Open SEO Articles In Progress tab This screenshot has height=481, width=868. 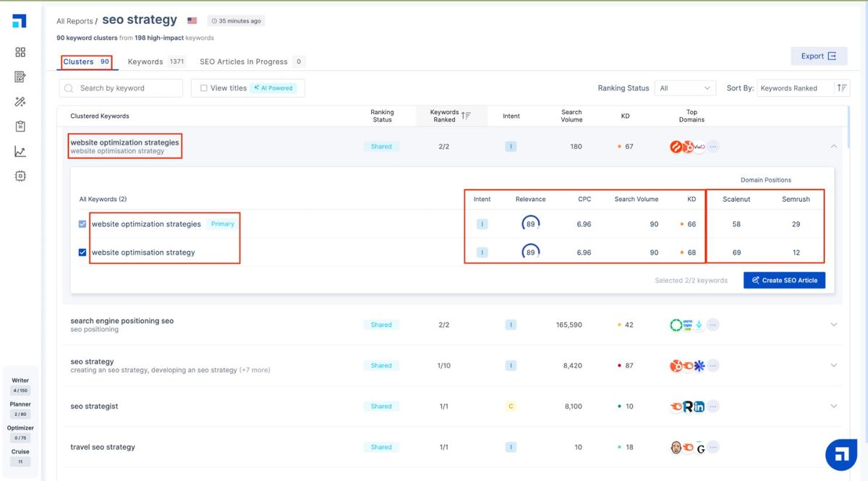point(252,62)
